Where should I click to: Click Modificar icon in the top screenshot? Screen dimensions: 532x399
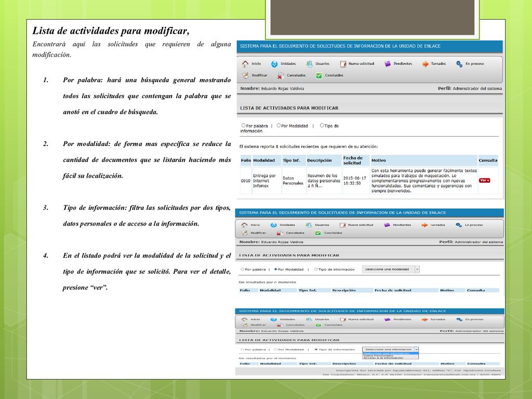pos(245,75)
